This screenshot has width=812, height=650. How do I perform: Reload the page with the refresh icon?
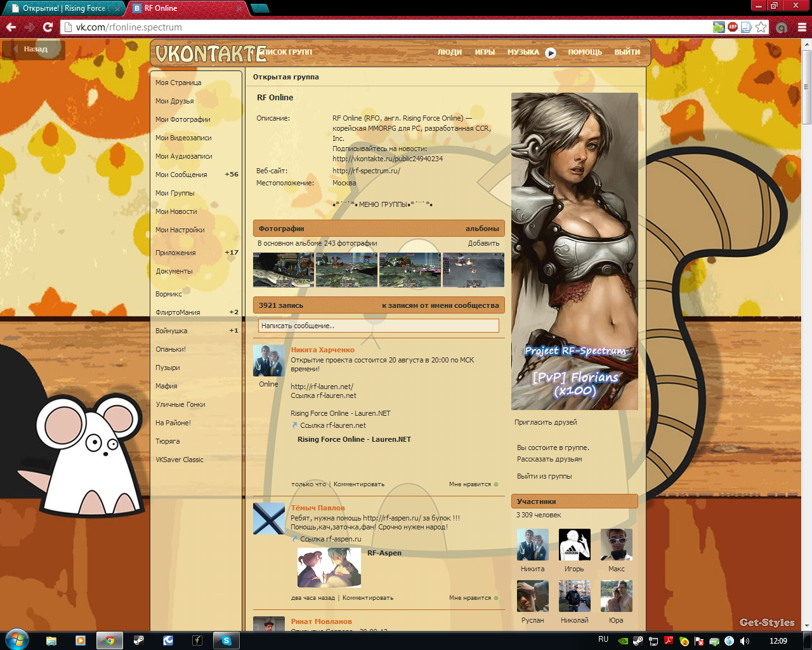tap(48, 27)
